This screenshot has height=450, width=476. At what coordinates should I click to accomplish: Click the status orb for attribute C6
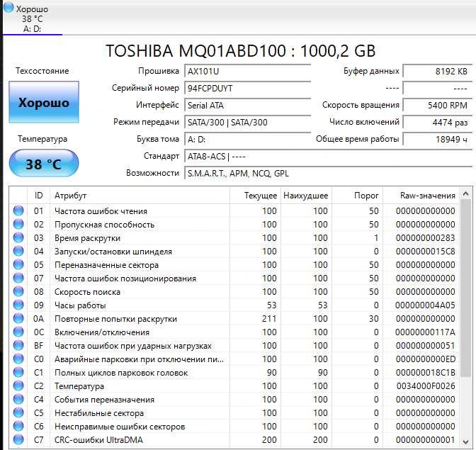click(18, 426)
